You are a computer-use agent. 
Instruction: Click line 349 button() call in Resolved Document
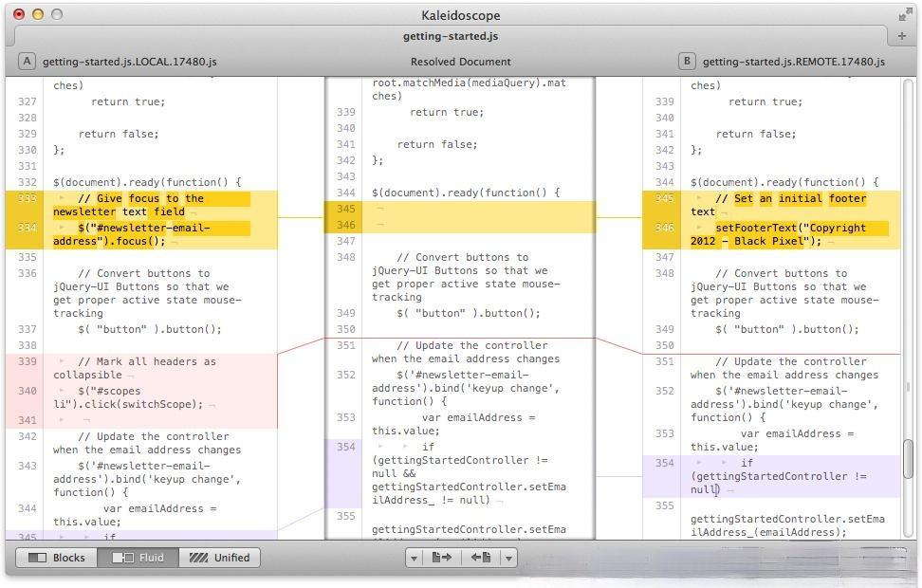(x=468, y=313)
